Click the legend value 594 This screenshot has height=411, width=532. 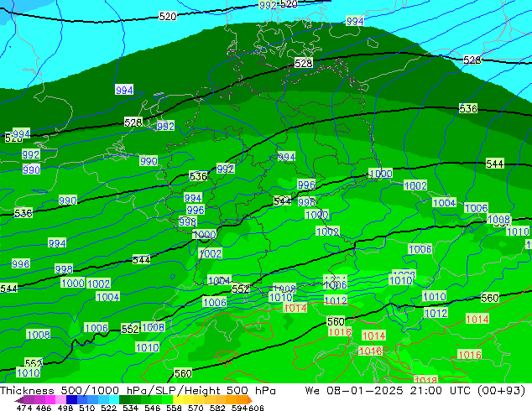point(239,408)
